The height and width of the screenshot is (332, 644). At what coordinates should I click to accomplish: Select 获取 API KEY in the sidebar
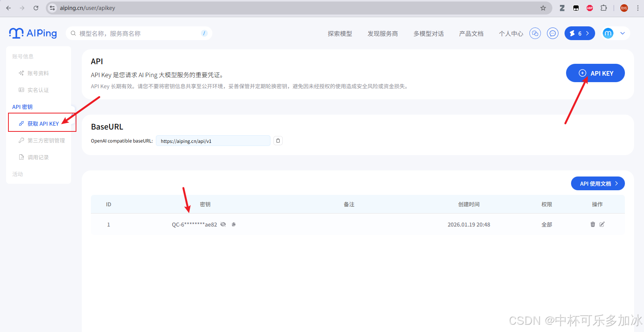click(42, 124)
